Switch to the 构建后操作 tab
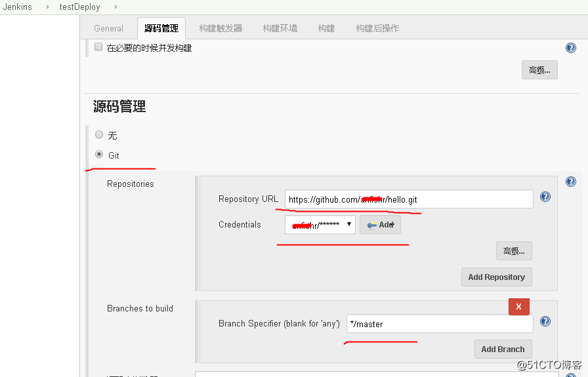Viewport: 588px width, 377px height. tap(377, 28)
